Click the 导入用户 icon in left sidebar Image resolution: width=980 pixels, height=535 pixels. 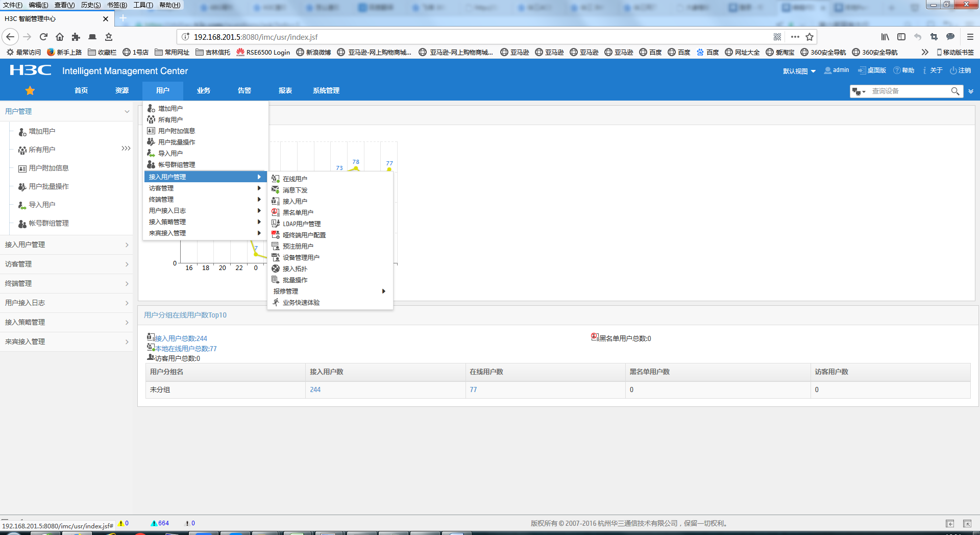pos(22,205)
